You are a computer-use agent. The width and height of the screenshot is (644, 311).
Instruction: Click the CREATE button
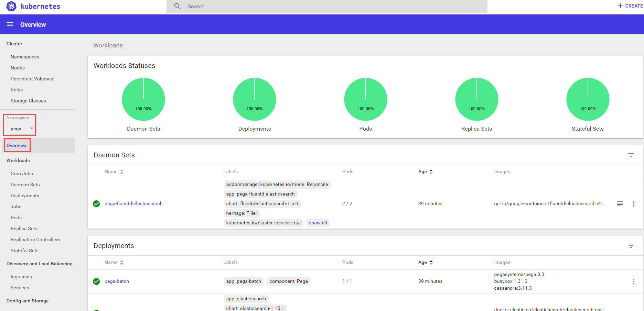pyautogui.click(x=630, y=6)
